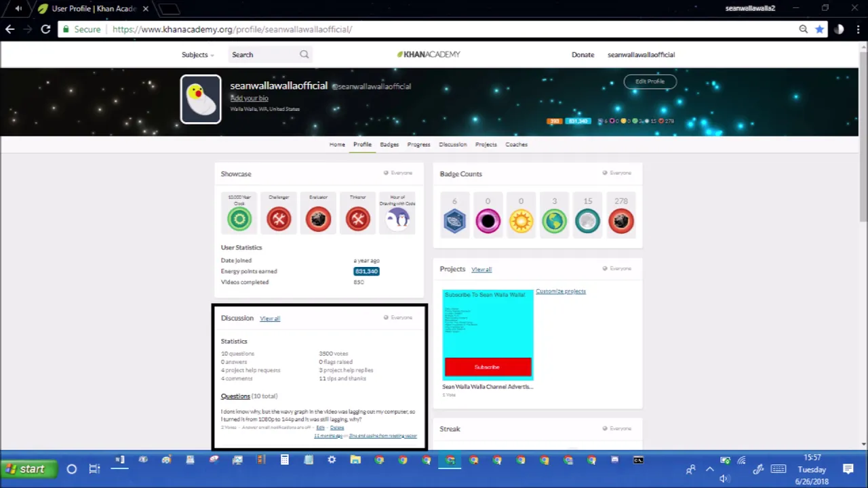
Task: Switch to the Badges tab
Action: pyautogui.click(x=389, y=144)
